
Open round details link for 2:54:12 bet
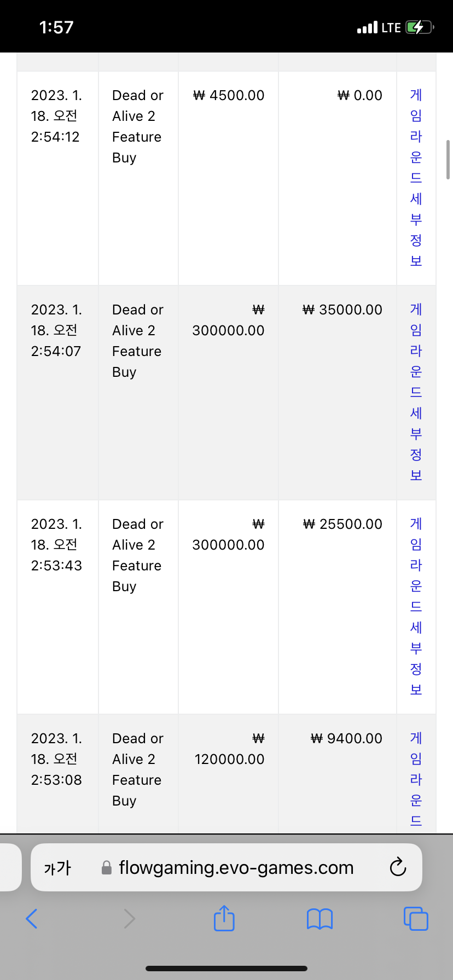click(416, 178)
